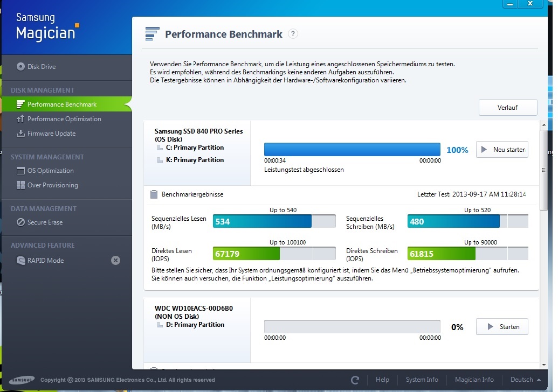This screenshot has width=558, height=392.
Task: Click the RAPID Mode icon
Action: (20, 261)
